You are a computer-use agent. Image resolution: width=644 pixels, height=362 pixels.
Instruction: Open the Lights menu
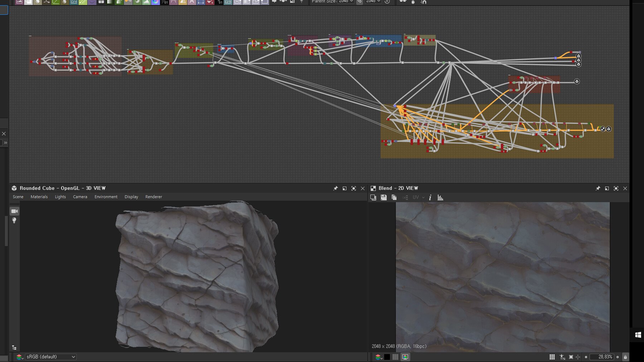(60, 197)
